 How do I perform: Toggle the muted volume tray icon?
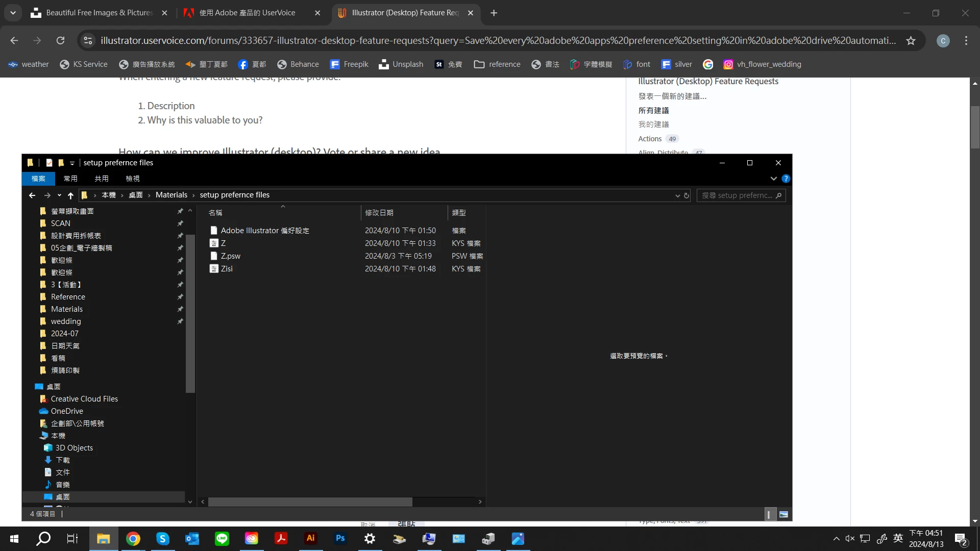[850, 539]
